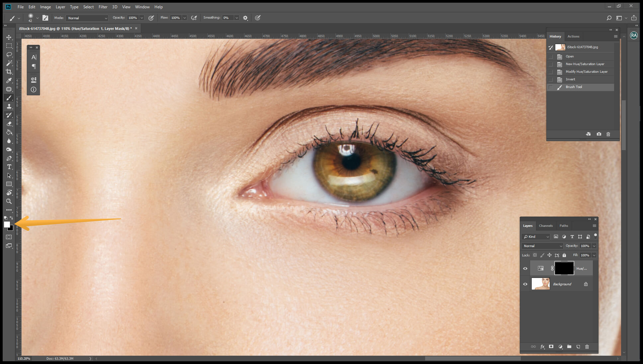Click the Add layer mask icon
Viewport: 643px width, 364px height.
tap(551, 347)
